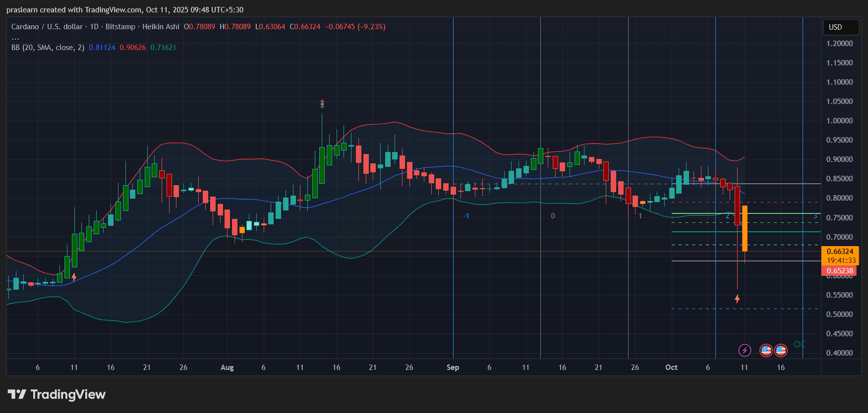The height and width of the screenshot is (413, 868).
Task: Click the Cardano / U.S. dollar symbol title
Action: tap(47, 27)
